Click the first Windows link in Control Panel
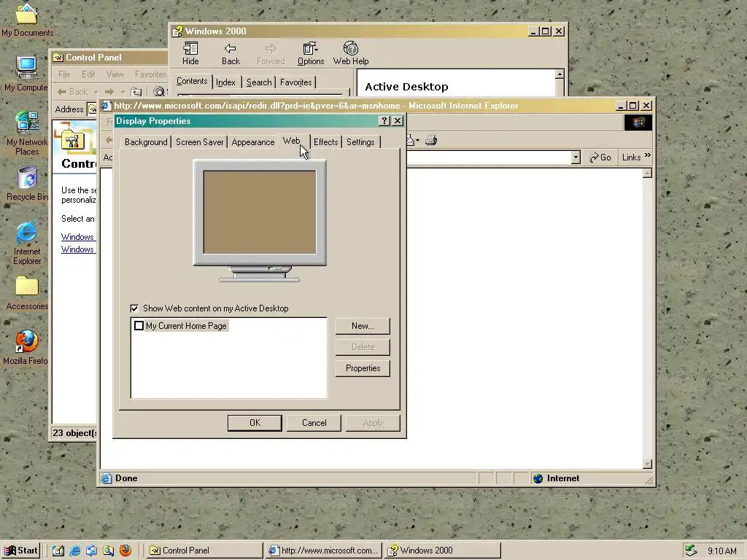 pos(77,237)
